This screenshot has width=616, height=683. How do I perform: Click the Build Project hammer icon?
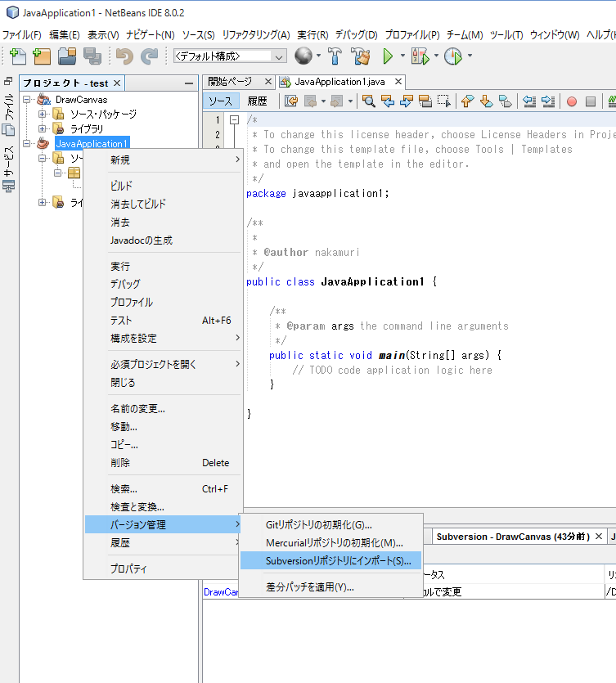[335, 56]
